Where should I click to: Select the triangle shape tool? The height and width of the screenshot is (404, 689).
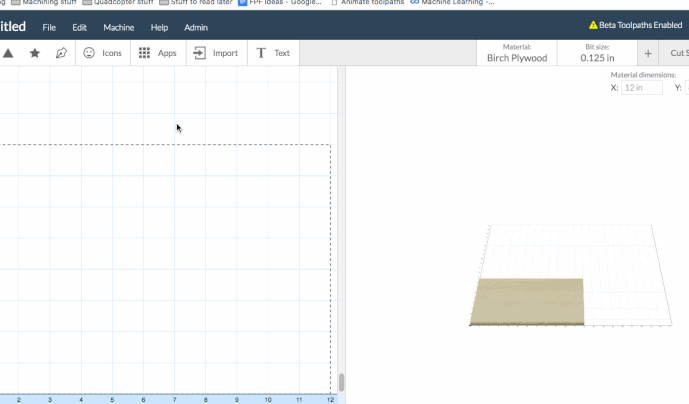(x=9, y=53)
